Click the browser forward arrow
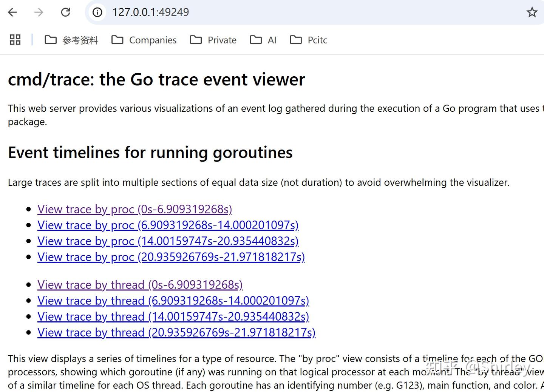This screenshot has width=544, height=392. coord(39,12)
